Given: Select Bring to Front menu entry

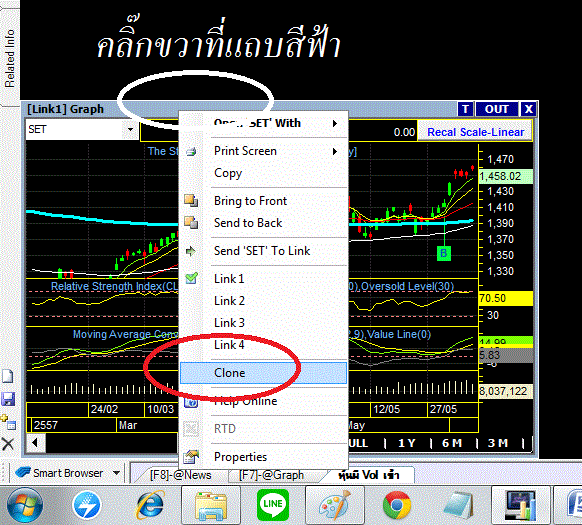Looking at the screenshot, I should coord(263,201).
